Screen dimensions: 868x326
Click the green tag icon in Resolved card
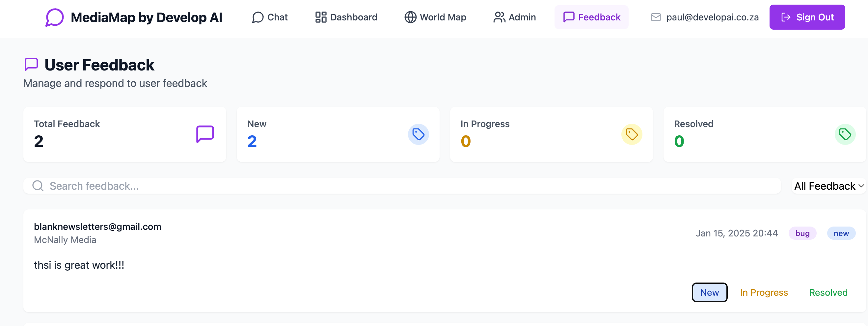click(845, 134)
